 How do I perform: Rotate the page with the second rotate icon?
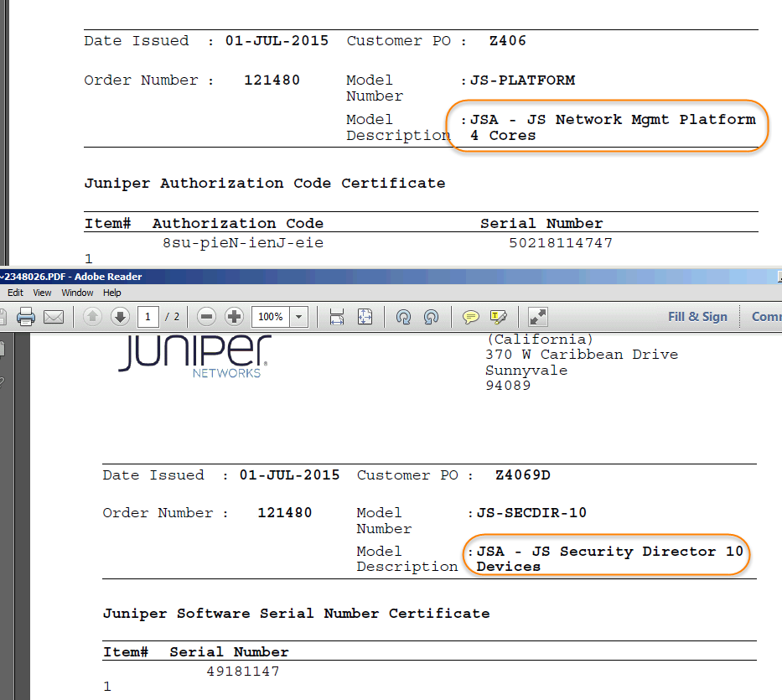pyautogui.click(x=432, y=317)
